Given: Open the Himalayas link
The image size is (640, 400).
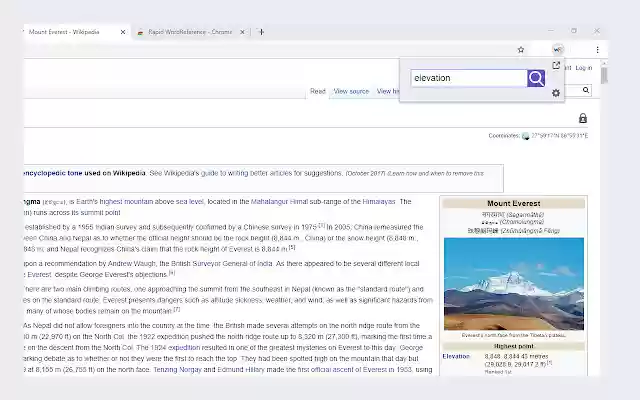Looking at the screenshot, I should point(379,202).
